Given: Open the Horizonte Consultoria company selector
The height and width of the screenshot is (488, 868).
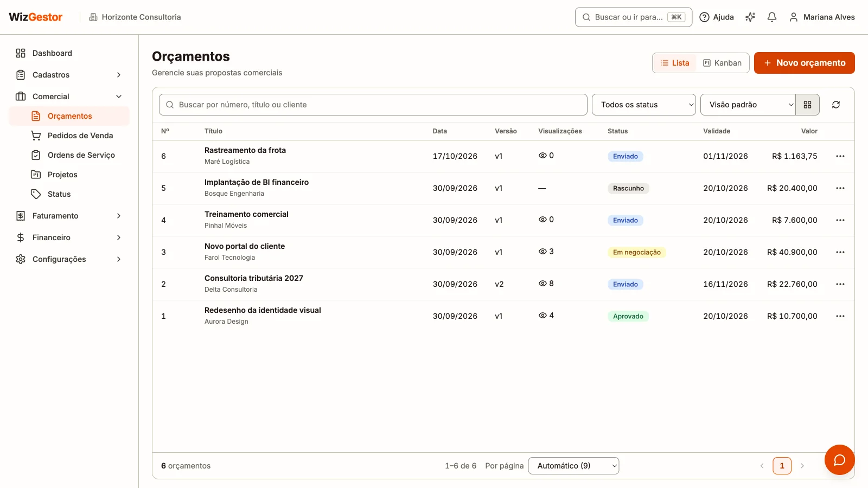Looking at the screenshot, I should tap(135, 17).
